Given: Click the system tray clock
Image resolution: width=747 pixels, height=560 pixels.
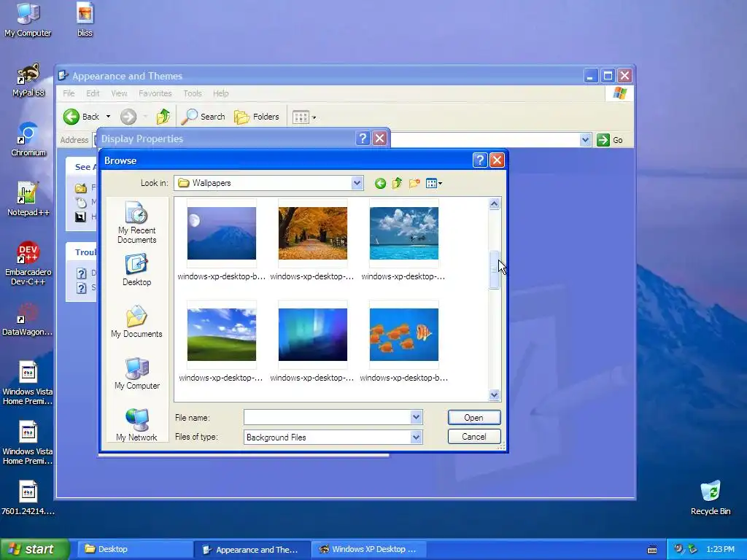Looking at the screenshot, I should pos(720,549).
